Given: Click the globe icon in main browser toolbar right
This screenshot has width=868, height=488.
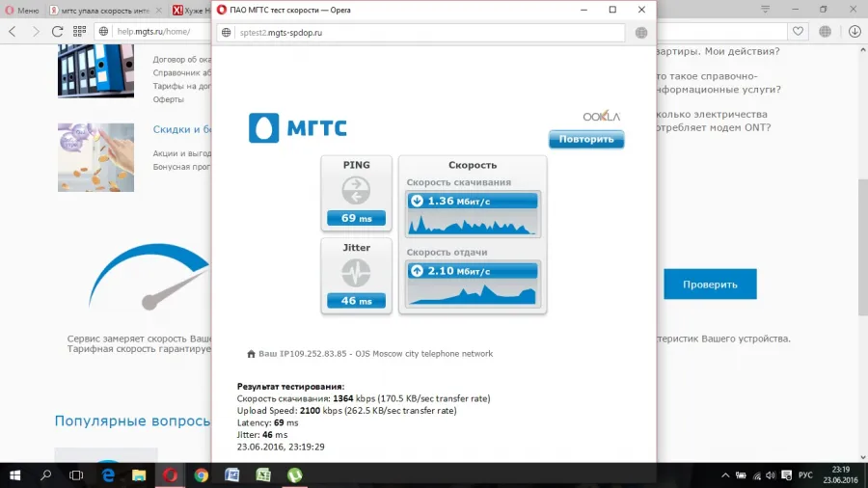Looking at the screenshot, I should click(x=825, y=32).
